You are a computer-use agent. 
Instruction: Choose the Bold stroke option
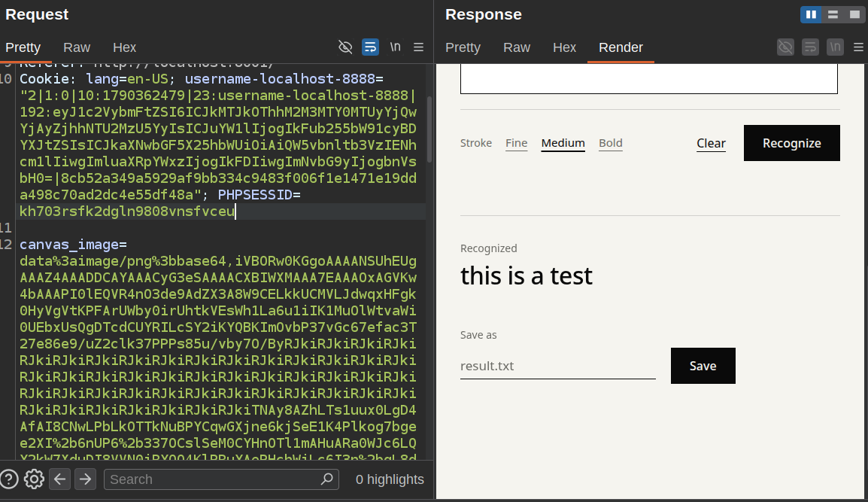[611, 143]
